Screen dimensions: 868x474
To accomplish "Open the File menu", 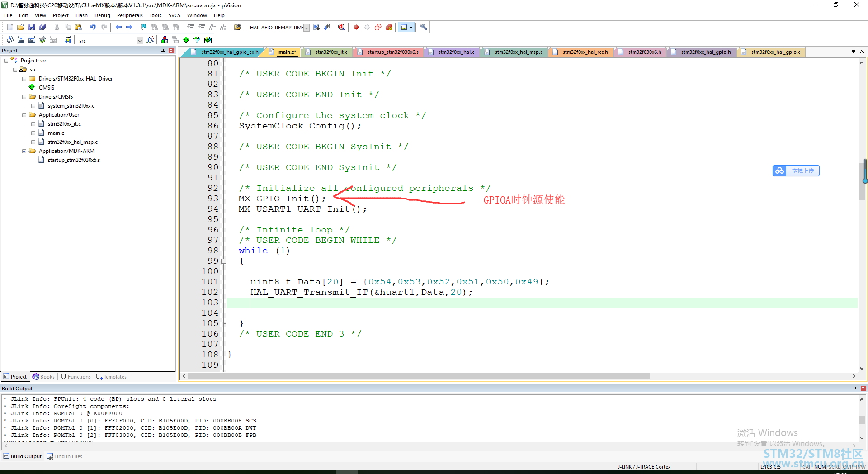I will click(x=8, y=15).
